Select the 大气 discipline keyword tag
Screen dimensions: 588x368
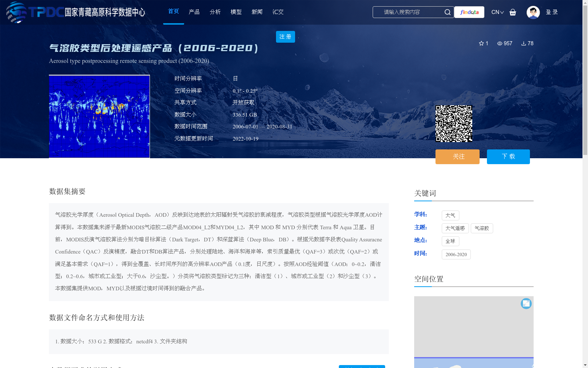pyautogui.click(x=451, y=215)
